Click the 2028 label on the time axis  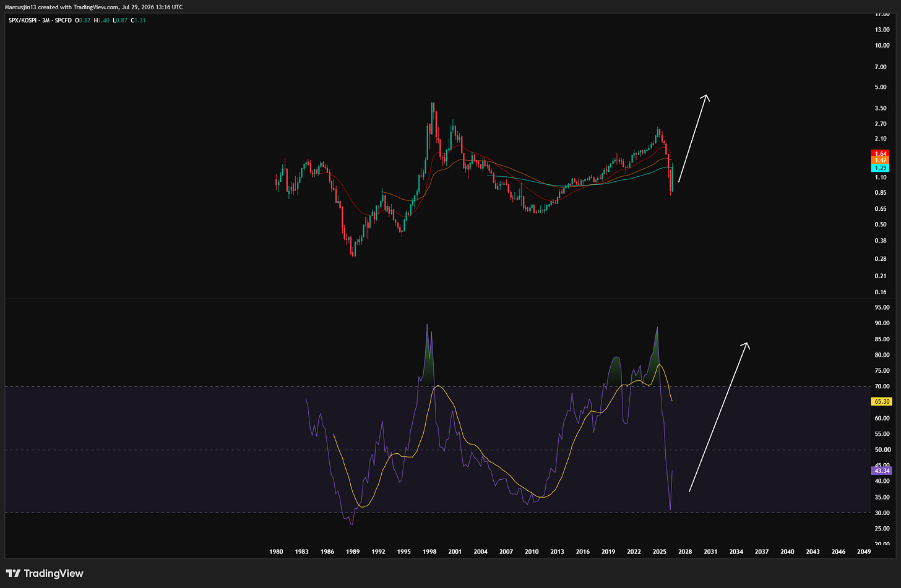684,552
